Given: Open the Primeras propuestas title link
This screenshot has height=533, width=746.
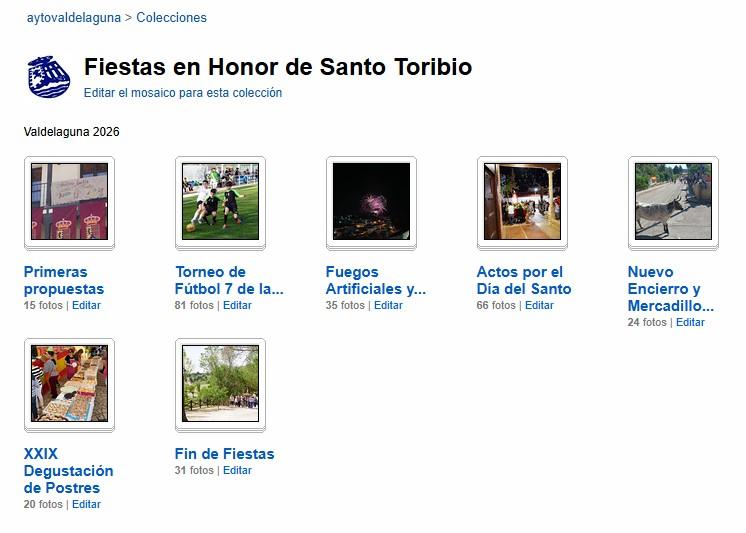Looking at the screenshot, I should pos(64,280).
